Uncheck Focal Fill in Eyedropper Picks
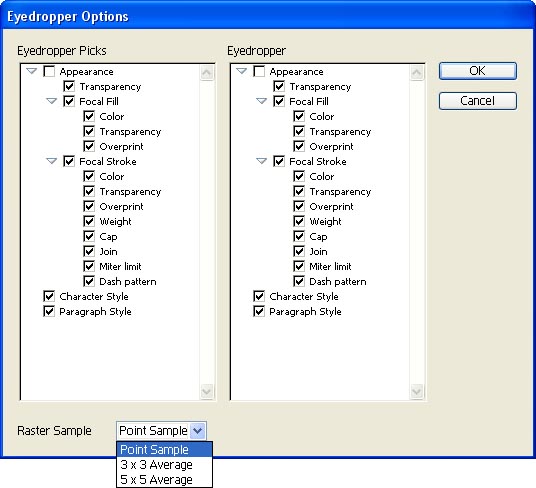Image resolution: width=536 pixels, height=488 pixels. [x=69, y=101]
